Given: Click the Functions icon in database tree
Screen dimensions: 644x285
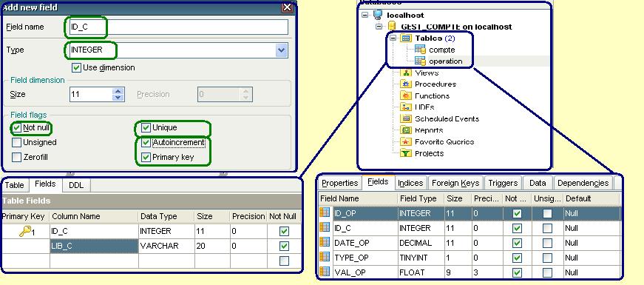Looking at the screenshot, I should [x=407, y=95].
